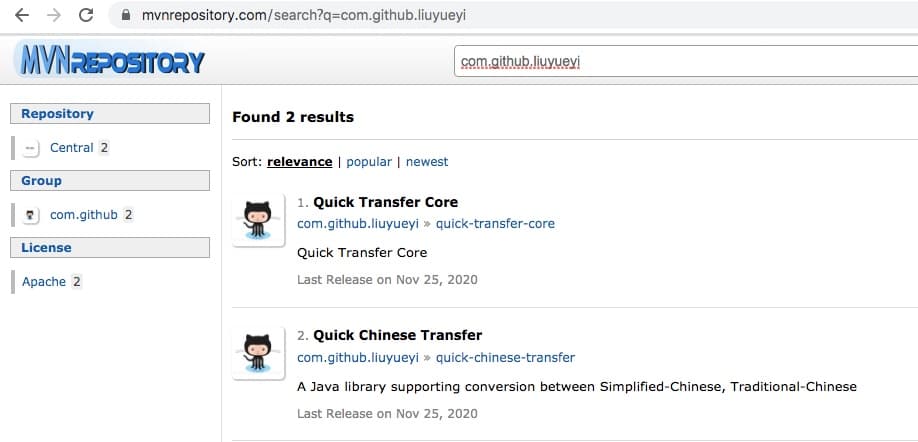This screenshot has width=918, height=442.
Task: Open the Quick Chinese Transfer title link
Action: click(398, 335)
